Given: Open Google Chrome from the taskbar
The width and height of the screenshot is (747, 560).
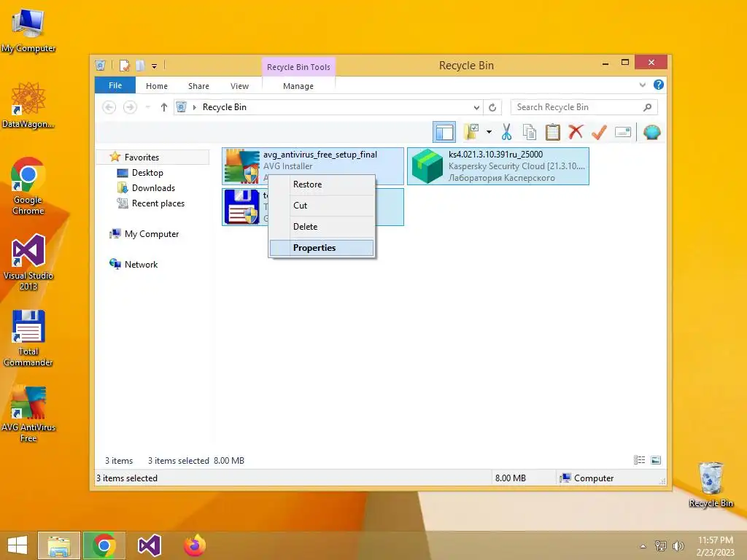Looking at the screenshot, I should (x=104, y=545).
